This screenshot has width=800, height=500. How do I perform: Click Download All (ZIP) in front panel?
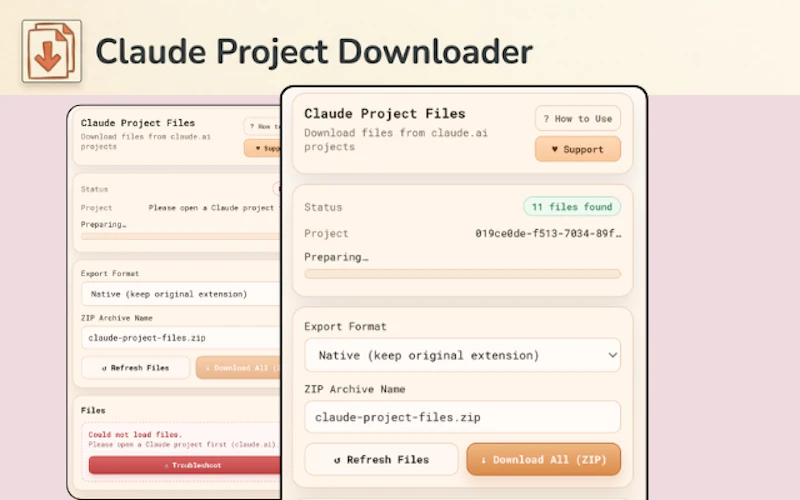(x=543, y=459)
